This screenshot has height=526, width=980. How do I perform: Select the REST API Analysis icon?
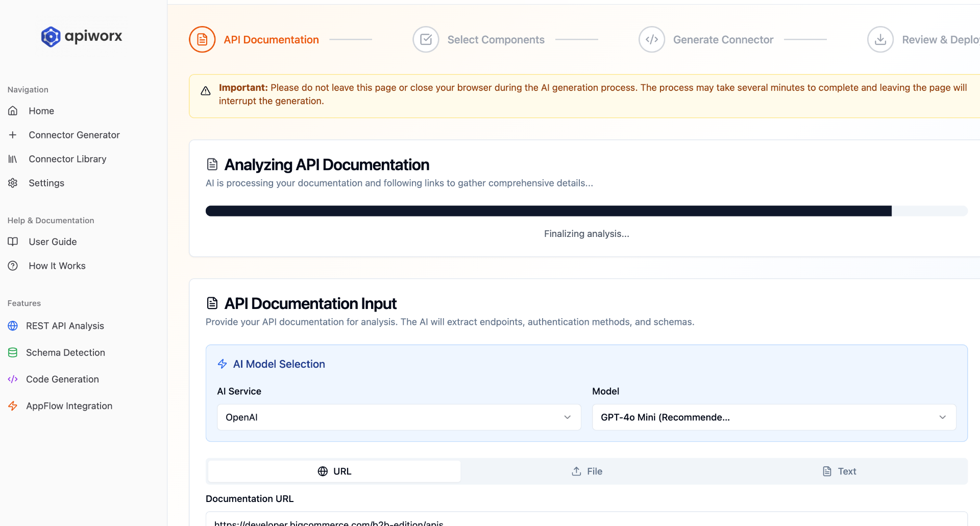(x=13, y=326)
